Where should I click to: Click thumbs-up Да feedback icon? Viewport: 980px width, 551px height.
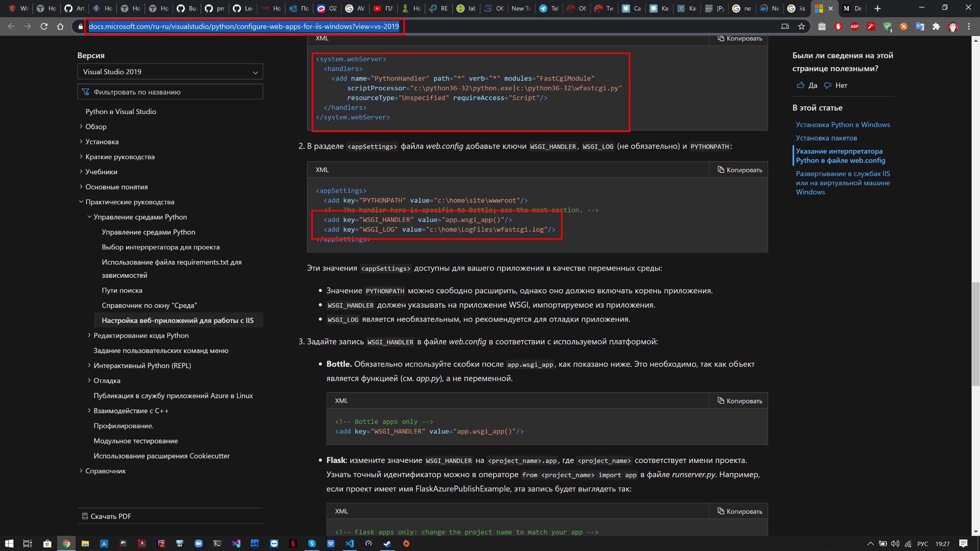pyautogui.click(x=800, y=85)
